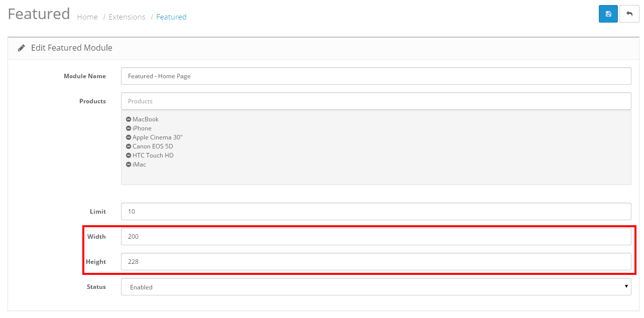Click minus icon beside Apple Cinema 30"

point(128,137)
